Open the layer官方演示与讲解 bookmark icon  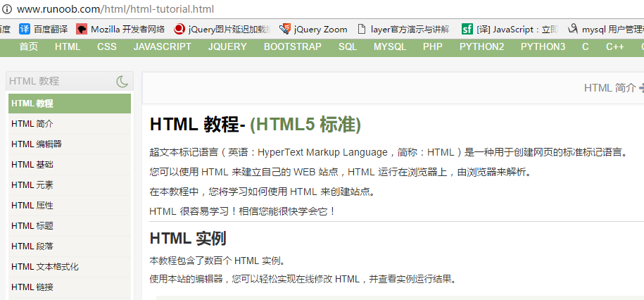[362, 30]
